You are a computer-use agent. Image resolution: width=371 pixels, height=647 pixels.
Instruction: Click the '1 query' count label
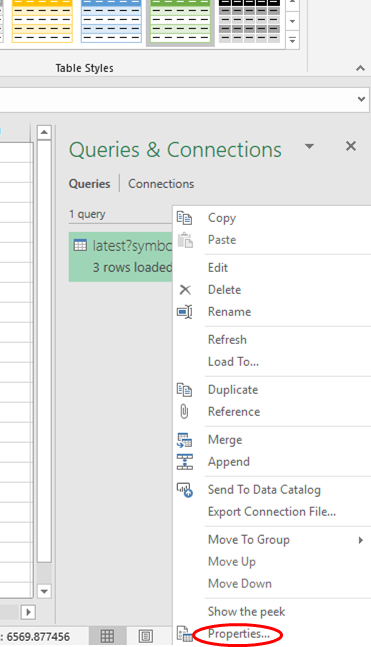87,214
